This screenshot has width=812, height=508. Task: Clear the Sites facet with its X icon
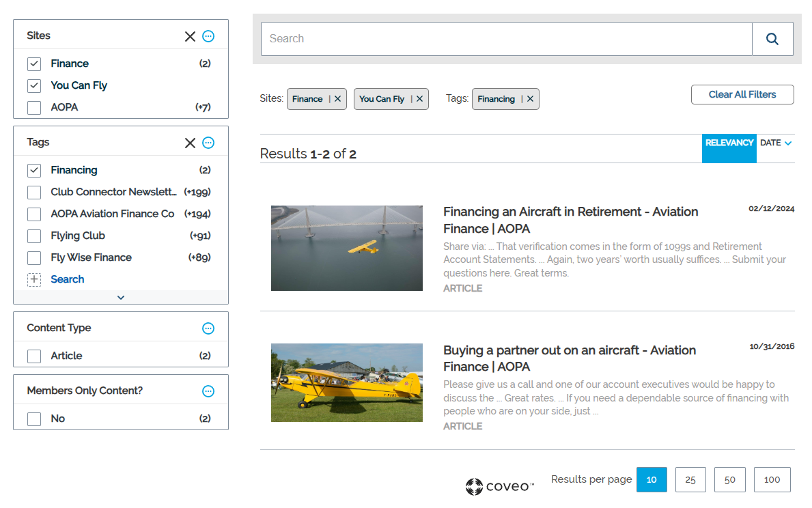(x=190, y=36)
